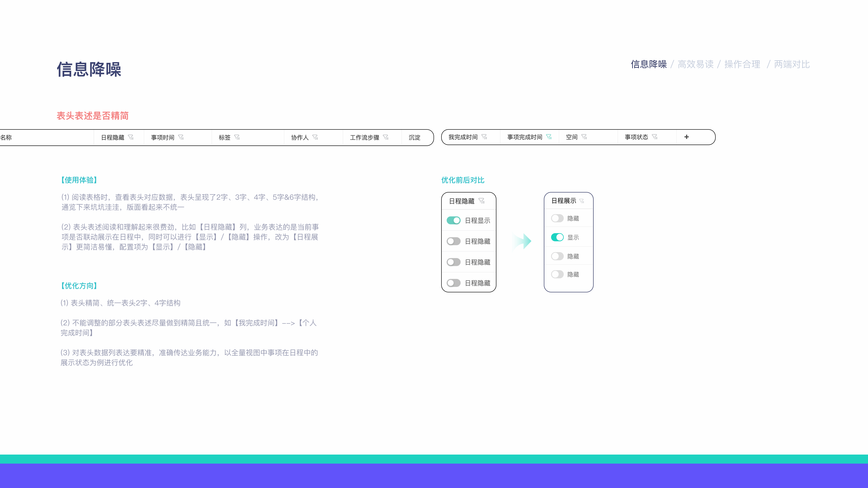Click the + button to add a column
This screenshot has width=868, height=488.
point(686,137)
